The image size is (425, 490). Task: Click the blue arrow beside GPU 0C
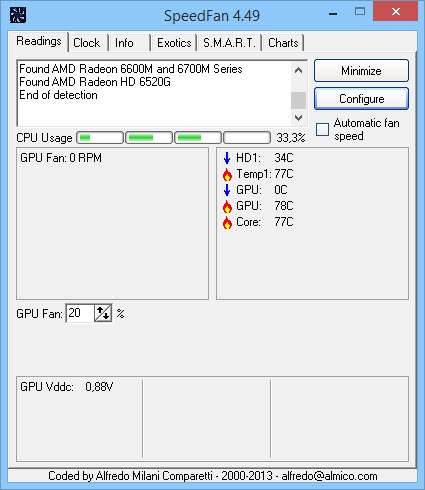[227, 190]
